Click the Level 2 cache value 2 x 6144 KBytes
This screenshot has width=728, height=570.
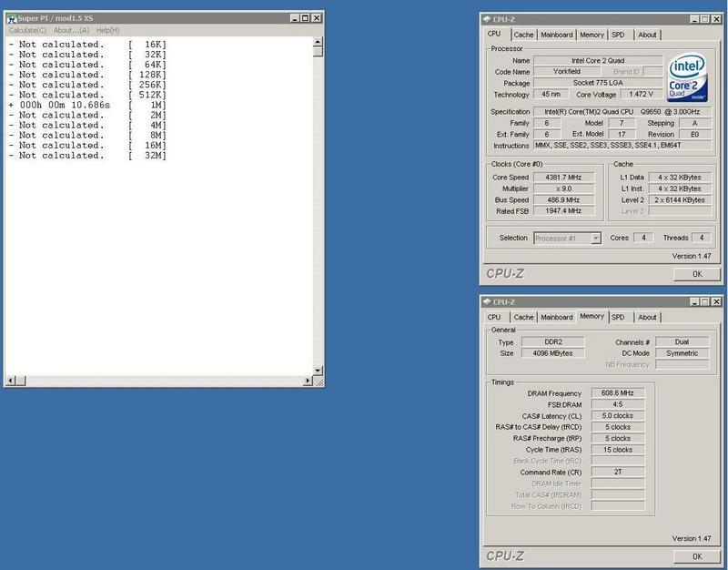tap(680, 199)
